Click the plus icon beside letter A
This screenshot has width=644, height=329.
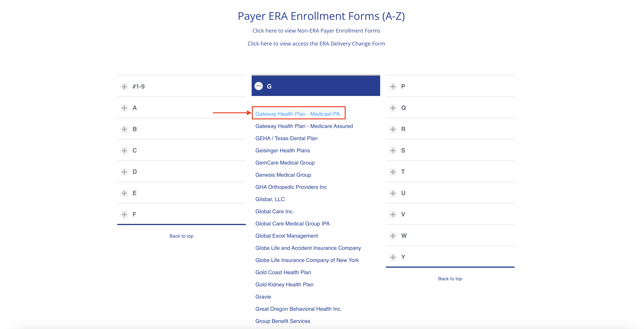click(x=124, y=108)
